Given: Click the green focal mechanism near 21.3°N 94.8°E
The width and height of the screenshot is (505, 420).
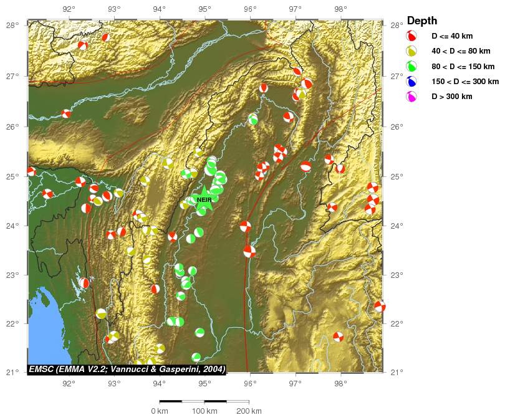Looking at the screenshot, I should [196, 357].
